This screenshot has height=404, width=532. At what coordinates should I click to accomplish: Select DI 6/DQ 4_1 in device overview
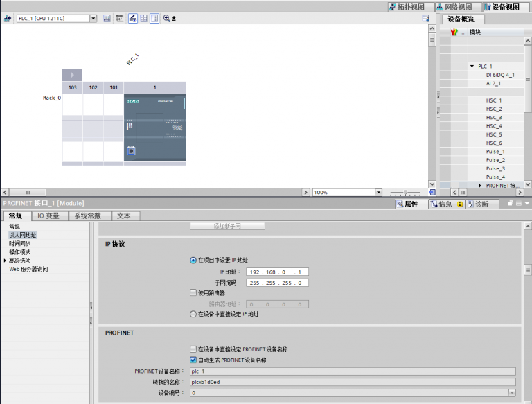point(500,75)
